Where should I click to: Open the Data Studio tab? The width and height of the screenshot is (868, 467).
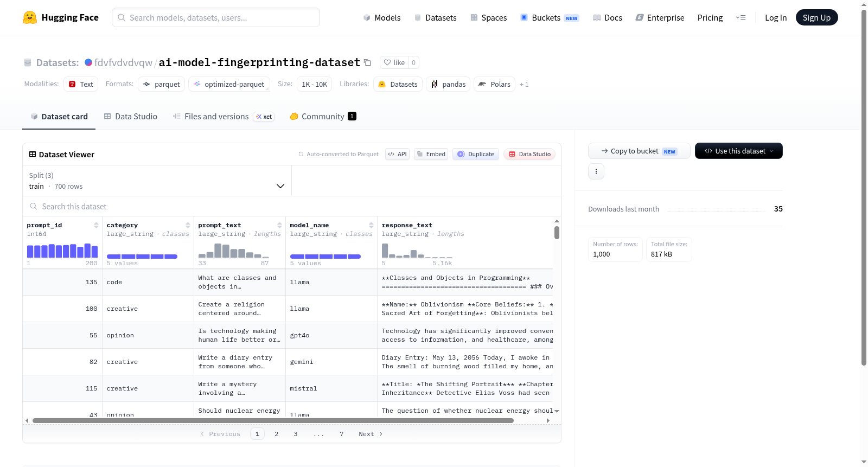point(131,116)
